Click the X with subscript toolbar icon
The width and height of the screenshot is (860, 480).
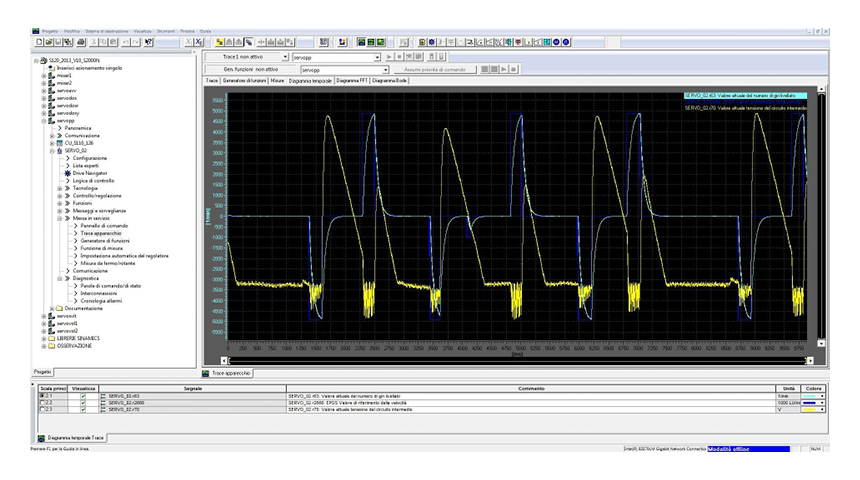[199, 42]
